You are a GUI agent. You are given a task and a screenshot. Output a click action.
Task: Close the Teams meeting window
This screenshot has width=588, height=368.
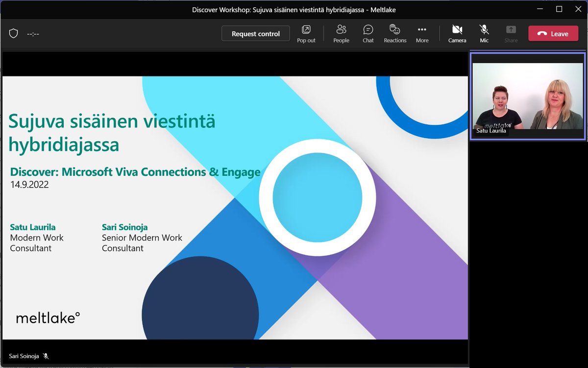pyautogui.click(x=578, y=9)
